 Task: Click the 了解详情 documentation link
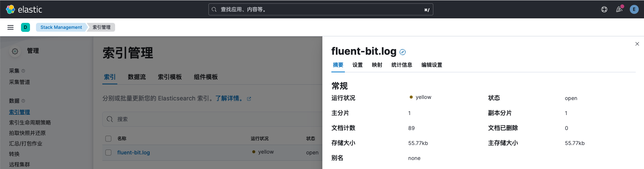pos(229,98)
